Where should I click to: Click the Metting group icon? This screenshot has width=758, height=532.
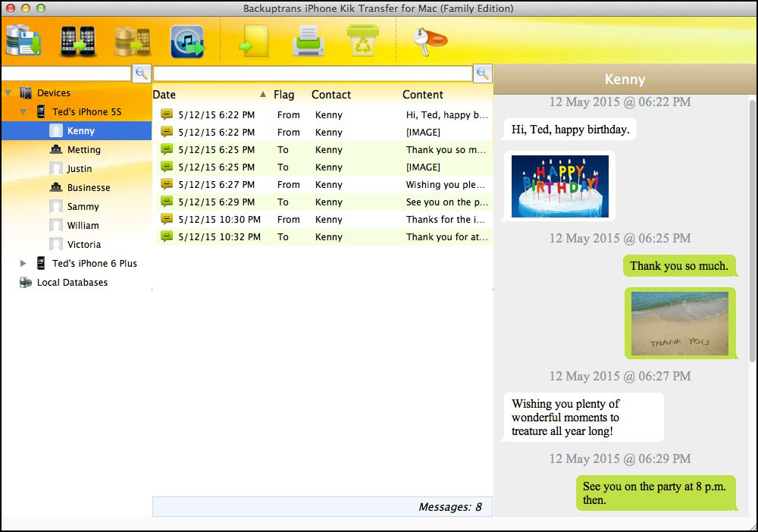click(56, 149)
